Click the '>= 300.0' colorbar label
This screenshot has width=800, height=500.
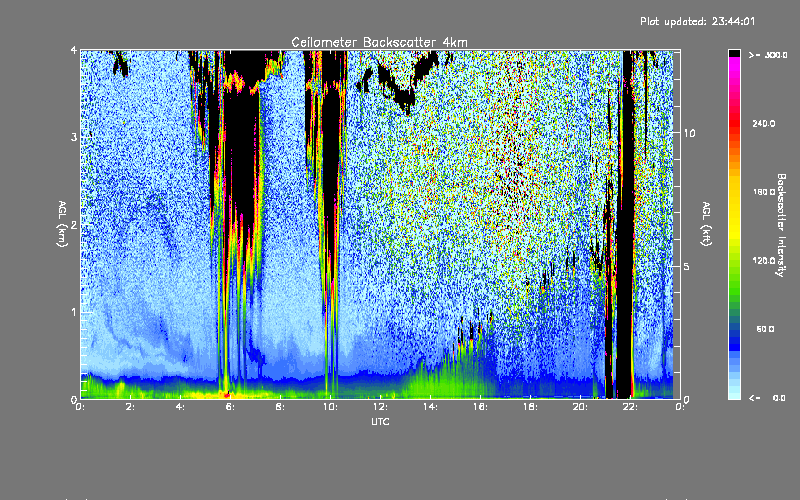[768, 55]
